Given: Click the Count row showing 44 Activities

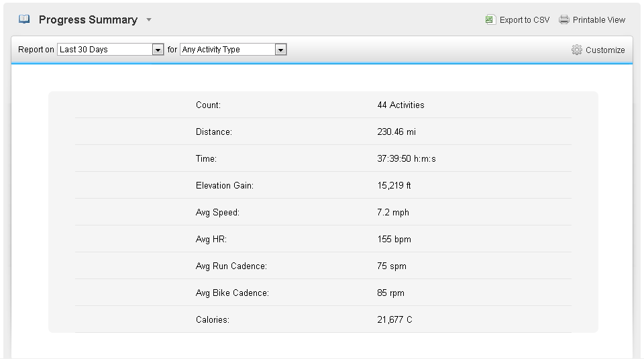Looking at the screenshot, I should pyautogui.click(x=323, y=105).
